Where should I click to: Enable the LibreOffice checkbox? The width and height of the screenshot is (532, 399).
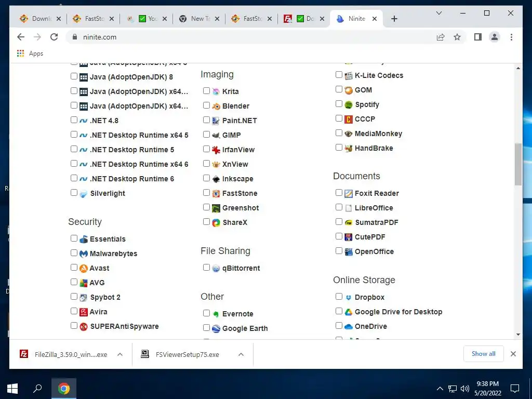(x=339, y=207)
